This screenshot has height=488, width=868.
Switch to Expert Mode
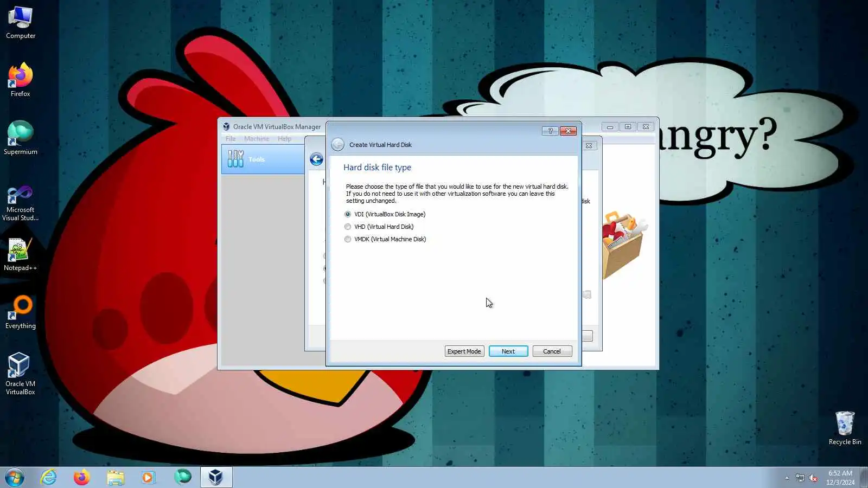(x=464, y=351)
